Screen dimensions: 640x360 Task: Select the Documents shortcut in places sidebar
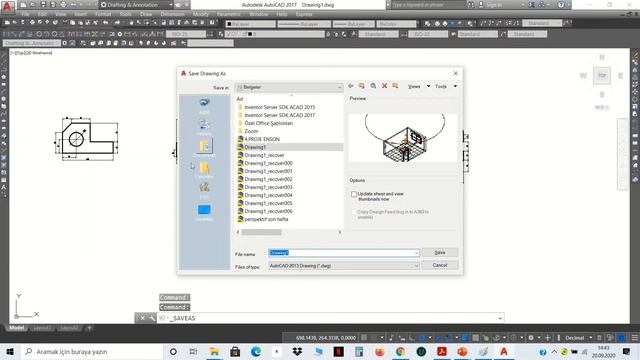[204, 148]
